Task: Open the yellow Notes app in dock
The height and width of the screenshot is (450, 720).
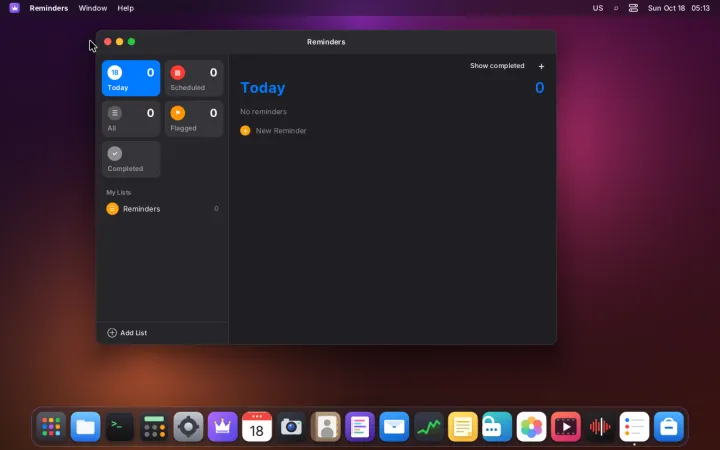Action: point(463,427)
